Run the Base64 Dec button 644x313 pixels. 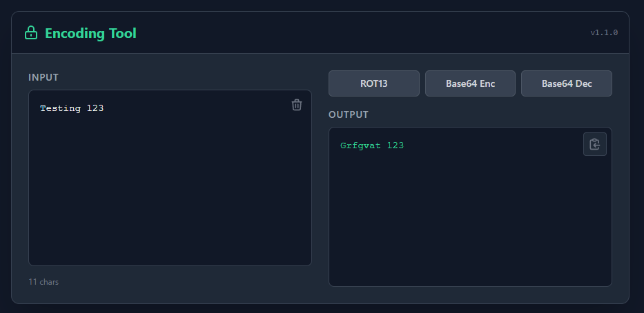(566, 83)
